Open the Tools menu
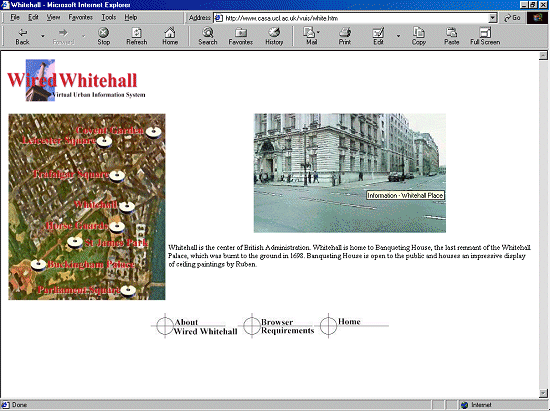550x411 pixels. [109, 17]
